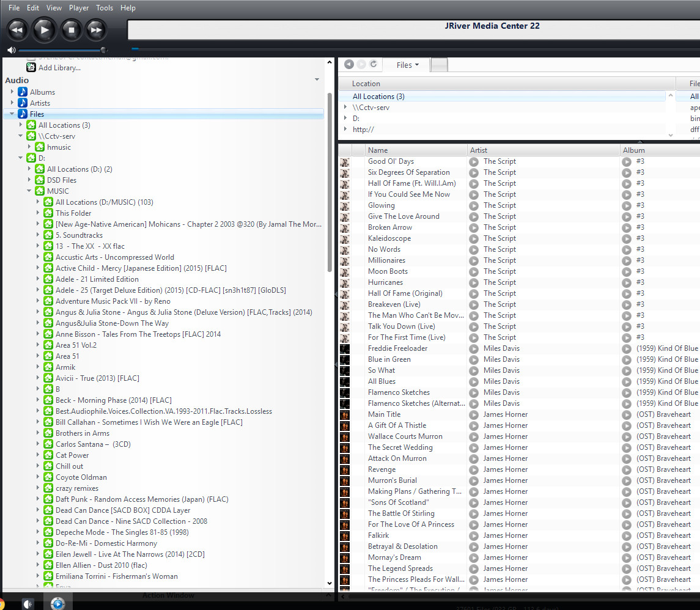Expand the Artists tree node
This screenshot has width=700, height=610.
[x=12, y=103]
